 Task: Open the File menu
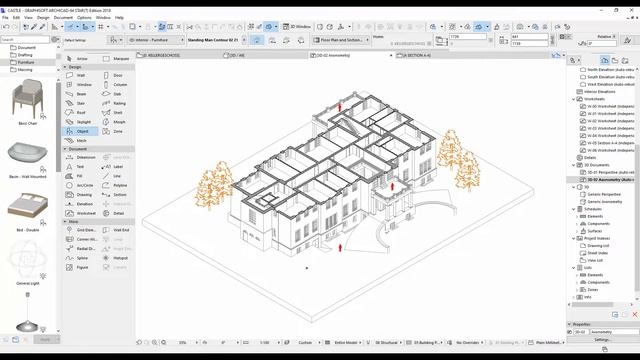click(x=5, y=18)
